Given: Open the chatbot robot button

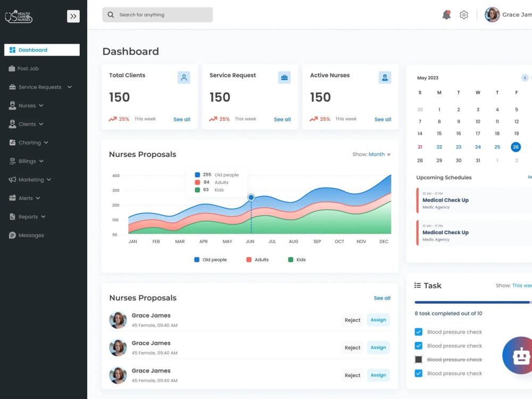Looking at the screenshot, I should [x=519, y=355].
